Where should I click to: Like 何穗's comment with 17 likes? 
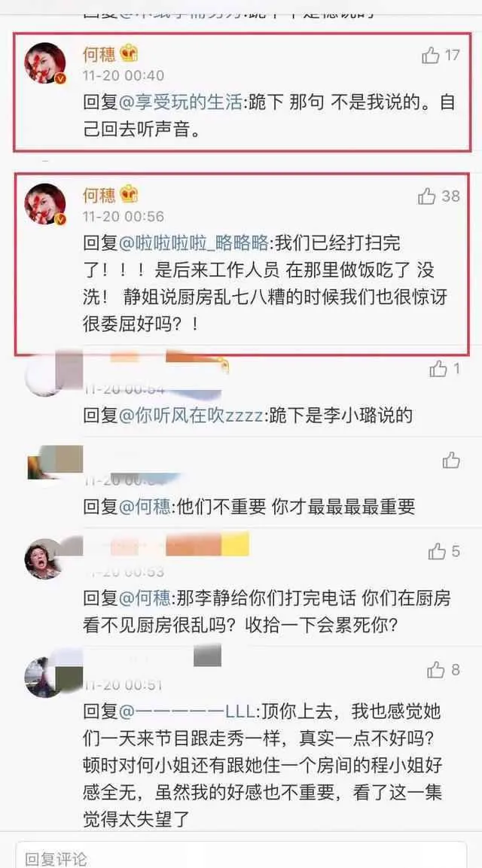[x=431, y=55]
